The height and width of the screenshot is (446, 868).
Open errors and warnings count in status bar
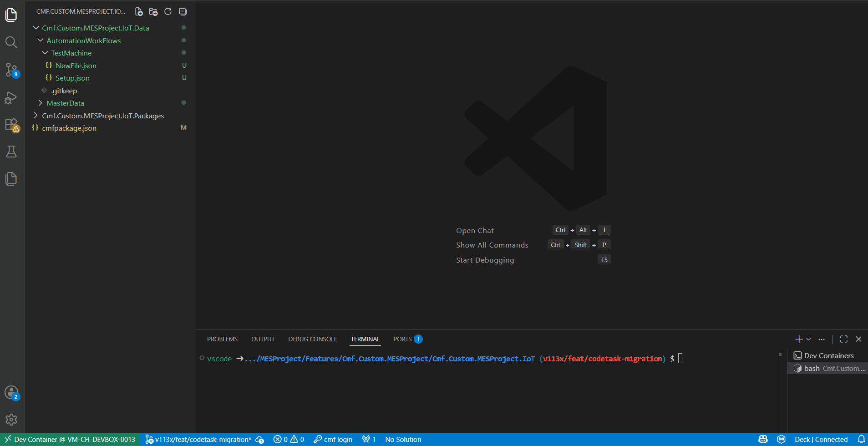(289, 440)
